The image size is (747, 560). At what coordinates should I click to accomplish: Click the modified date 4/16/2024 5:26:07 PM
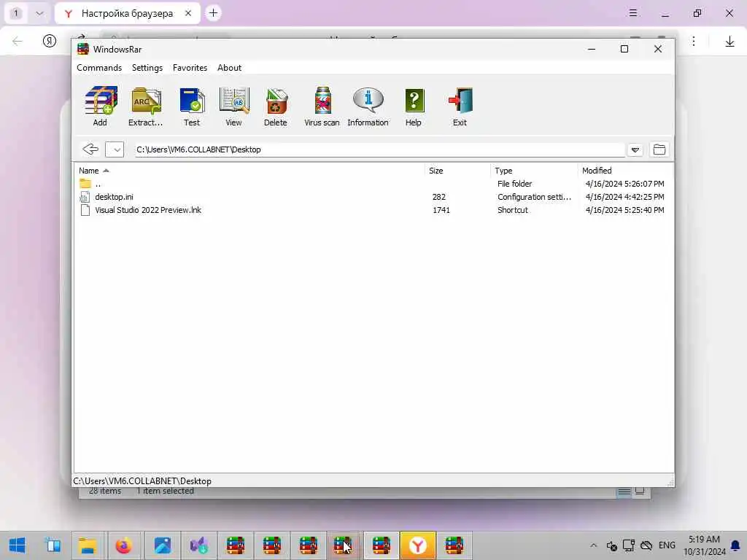(624, 184)
